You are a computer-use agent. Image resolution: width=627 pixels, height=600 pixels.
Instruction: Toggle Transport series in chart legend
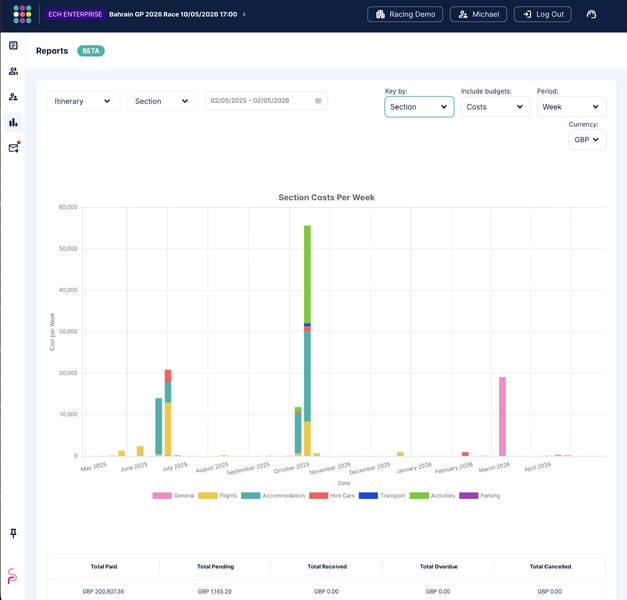tap(382, 496)
